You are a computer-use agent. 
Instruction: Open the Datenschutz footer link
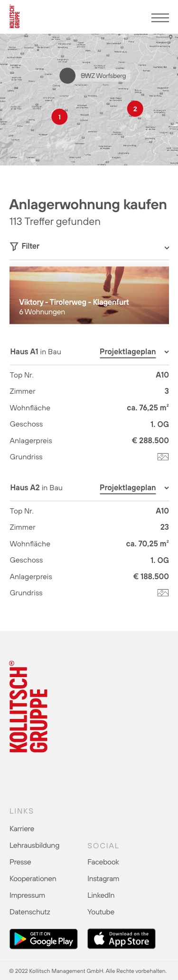[x=30, y=912]
